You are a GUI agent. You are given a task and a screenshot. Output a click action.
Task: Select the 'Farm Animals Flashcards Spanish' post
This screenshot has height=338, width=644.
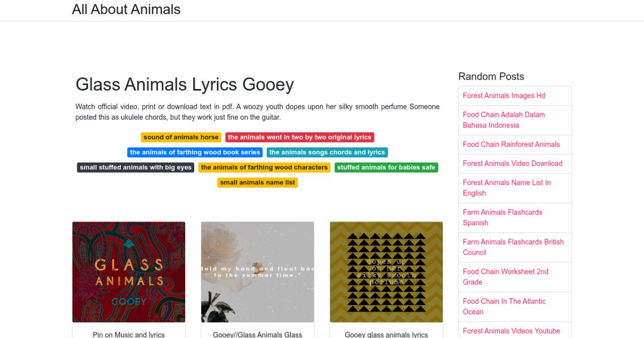pyautogui.click(x=502, y=217)
